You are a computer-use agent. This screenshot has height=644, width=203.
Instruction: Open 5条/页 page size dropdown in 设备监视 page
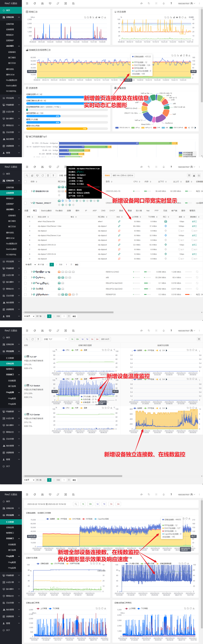[x=29, y=480]
